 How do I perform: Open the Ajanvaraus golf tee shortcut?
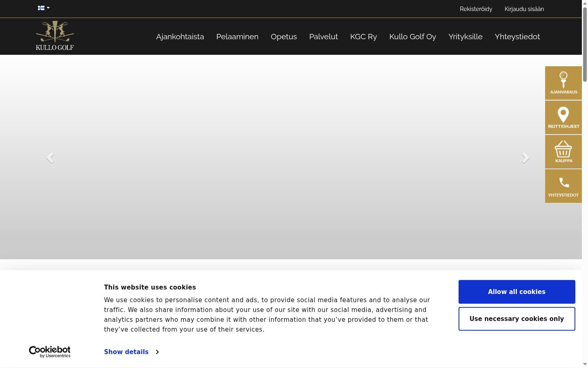[x=563, y=83]
